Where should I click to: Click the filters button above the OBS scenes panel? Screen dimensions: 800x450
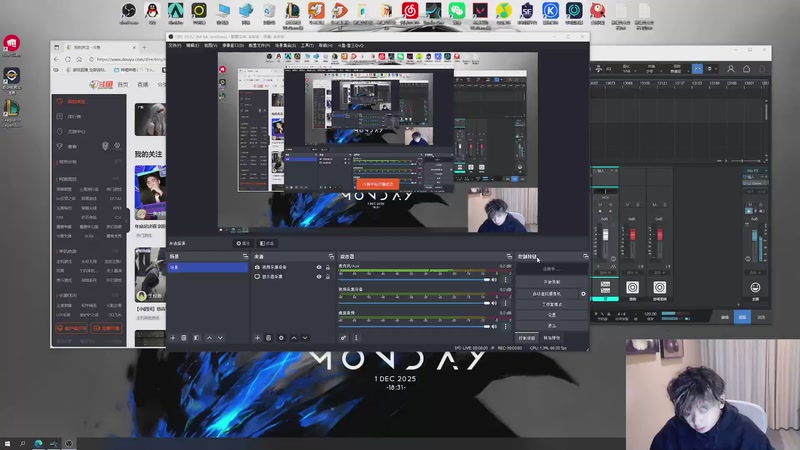(267, 243)
